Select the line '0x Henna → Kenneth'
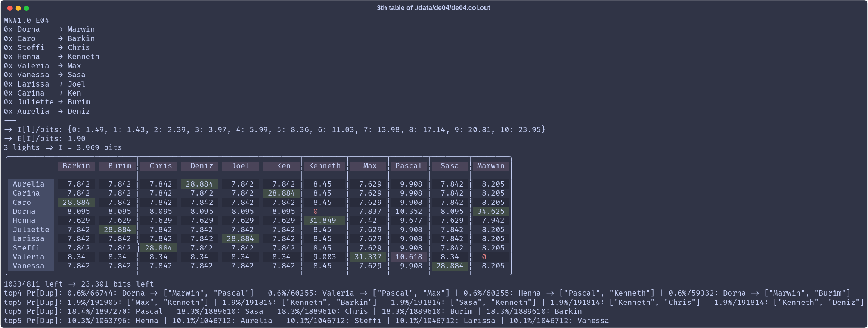868x328 pixels. tap(52, 56)
